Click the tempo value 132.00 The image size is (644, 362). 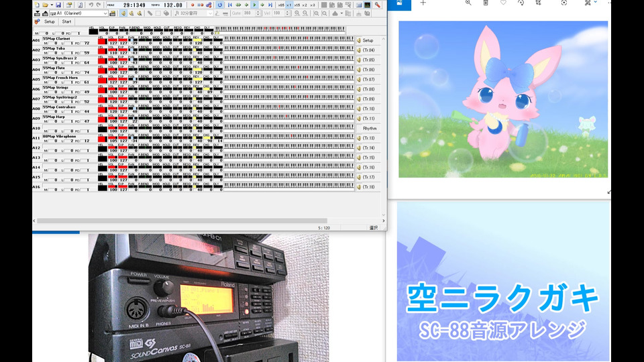172,5
